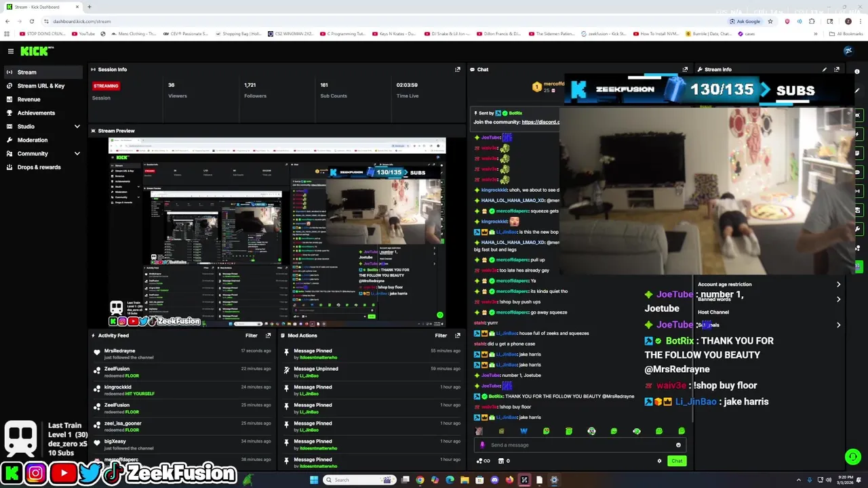Open Firefox from the taskbar

pyautogui.click(x=509, y=480)
